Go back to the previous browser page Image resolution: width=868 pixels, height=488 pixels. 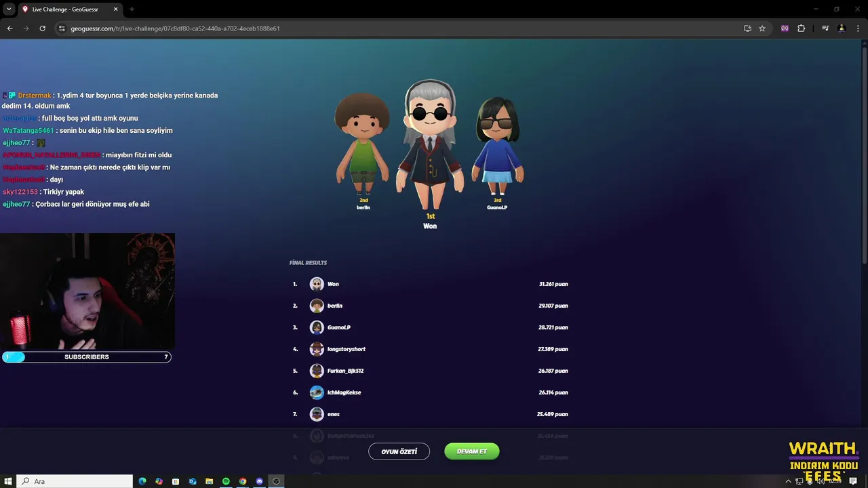(x=9, y=28)
